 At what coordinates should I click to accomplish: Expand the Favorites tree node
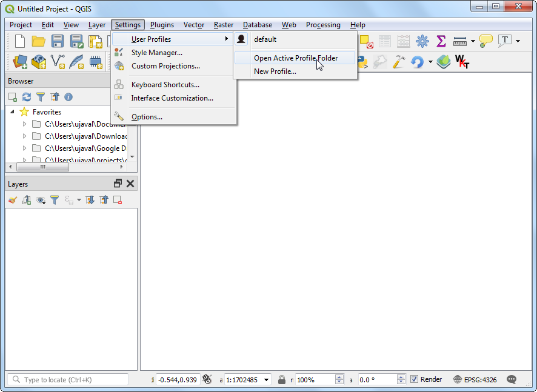pos(13,112)
